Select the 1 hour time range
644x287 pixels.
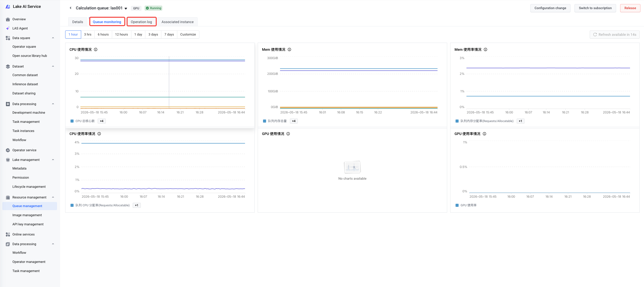(x=73, y=35)
